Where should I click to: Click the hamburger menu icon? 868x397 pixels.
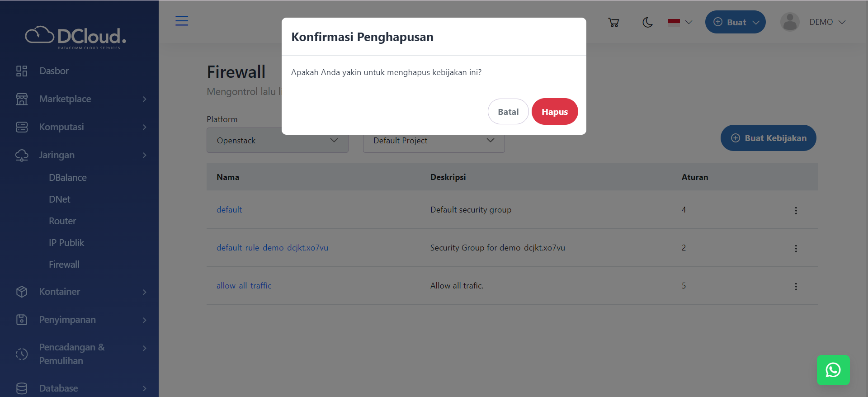tap(182, 21)
